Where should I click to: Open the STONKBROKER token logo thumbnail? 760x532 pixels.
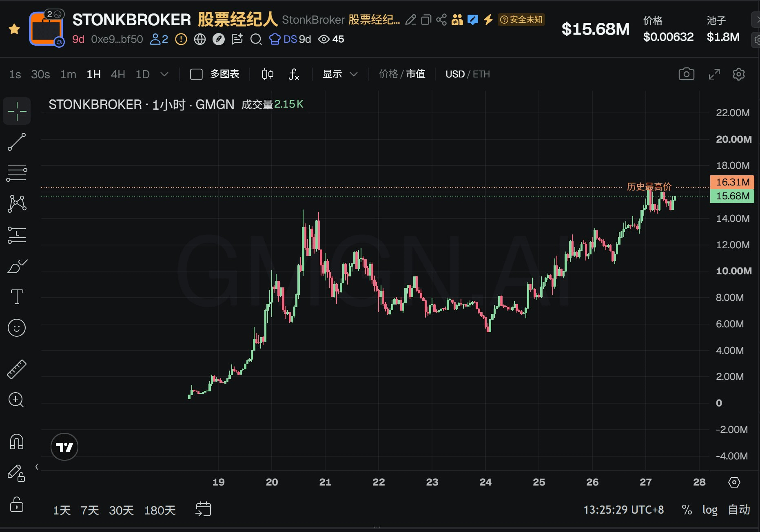coord(46,29)
